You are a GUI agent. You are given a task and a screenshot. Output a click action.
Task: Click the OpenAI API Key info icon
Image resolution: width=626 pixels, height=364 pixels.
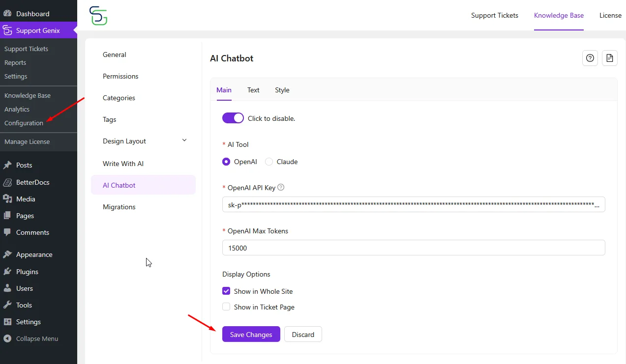coord(281,187)
